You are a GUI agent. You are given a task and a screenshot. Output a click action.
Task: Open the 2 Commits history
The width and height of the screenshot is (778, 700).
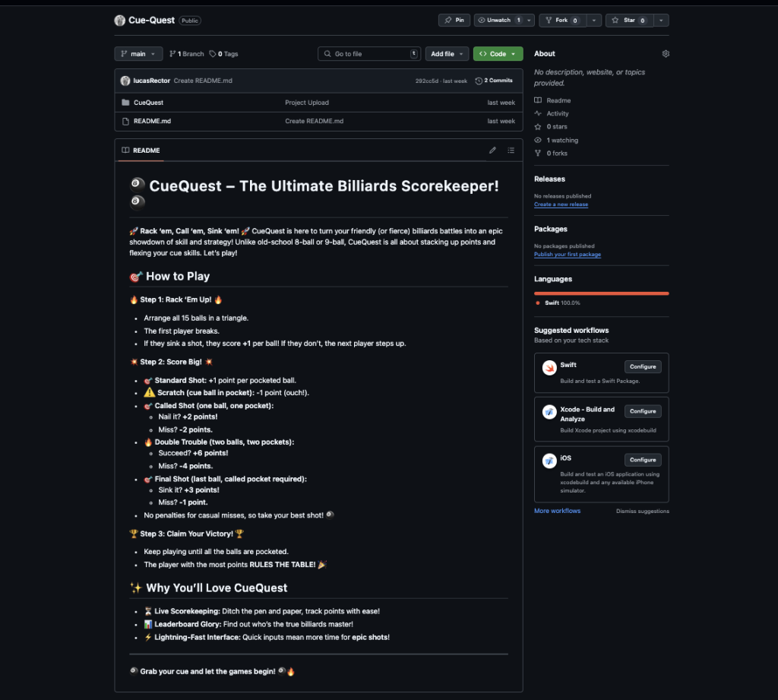click(494, 81)
